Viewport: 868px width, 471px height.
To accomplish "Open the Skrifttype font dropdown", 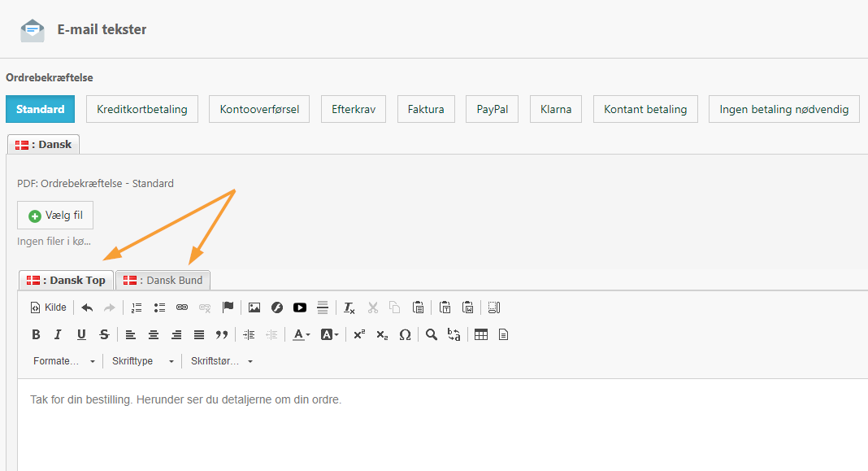I will coord(143,361).
